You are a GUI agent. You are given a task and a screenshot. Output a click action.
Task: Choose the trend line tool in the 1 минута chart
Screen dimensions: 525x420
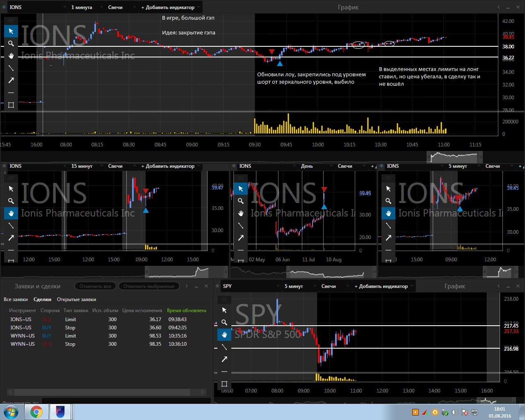pyautogui.click(x=11, y=68)
